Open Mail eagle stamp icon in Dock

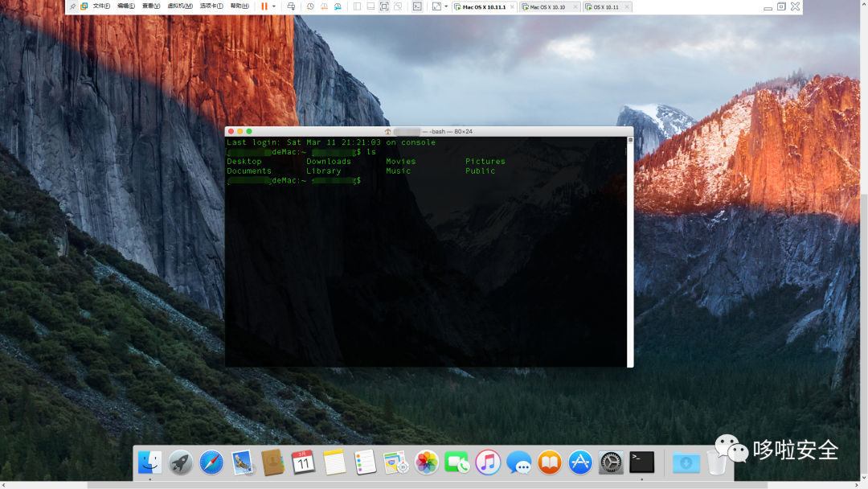pyautogui.click(x=243, y=462)
